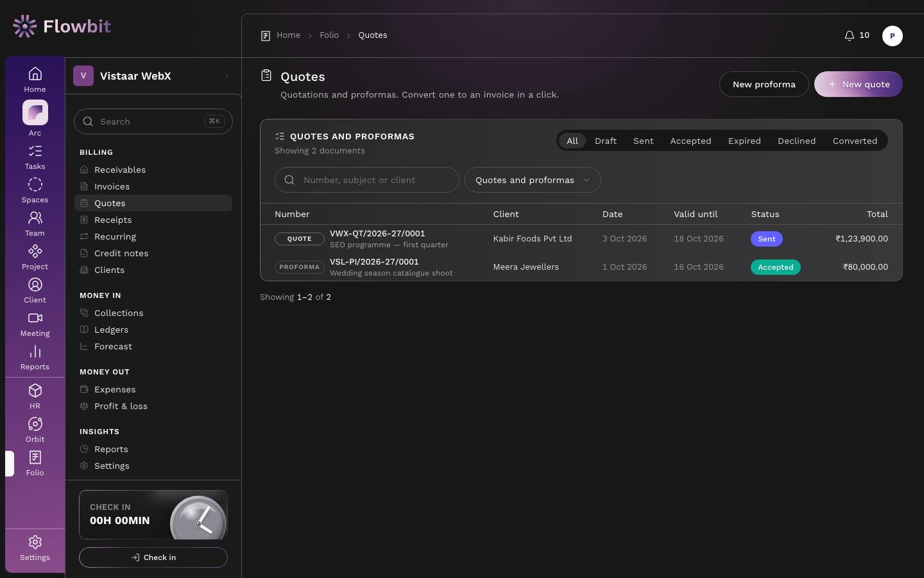Filter quotes by Converted status
Image resolution: width=924 pixels, height=578 pixels.
(855, 141)
